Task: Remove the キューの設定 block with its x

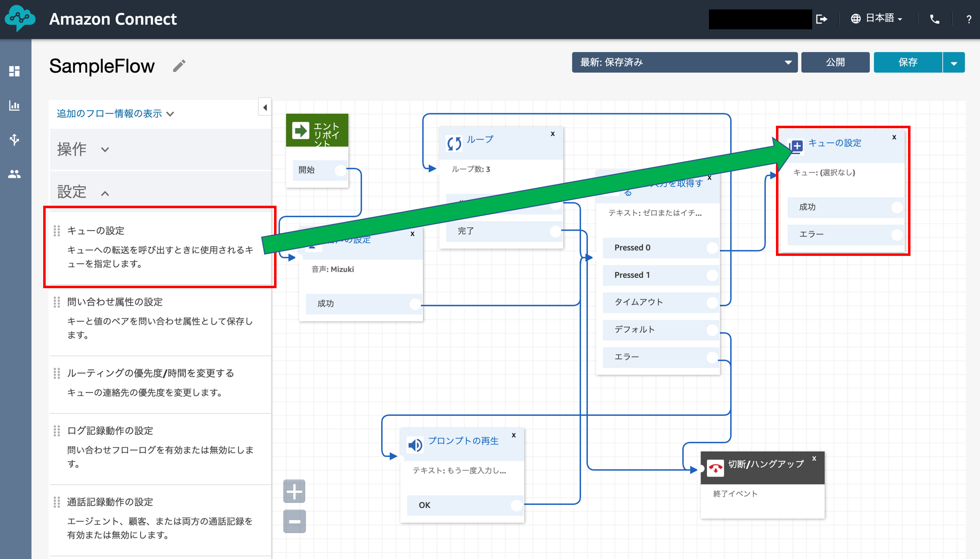Action: coord(894,137)
